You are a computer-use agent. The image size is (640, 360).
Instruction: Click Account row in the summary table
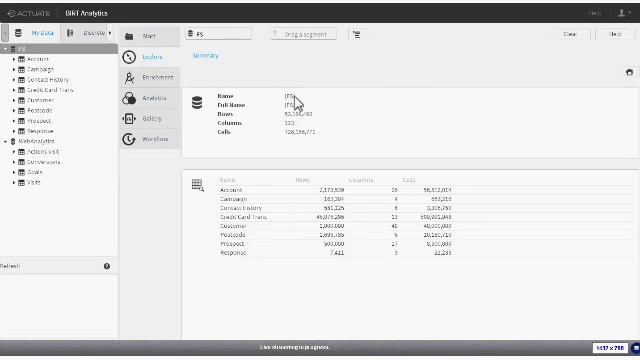tap(426, 190)
